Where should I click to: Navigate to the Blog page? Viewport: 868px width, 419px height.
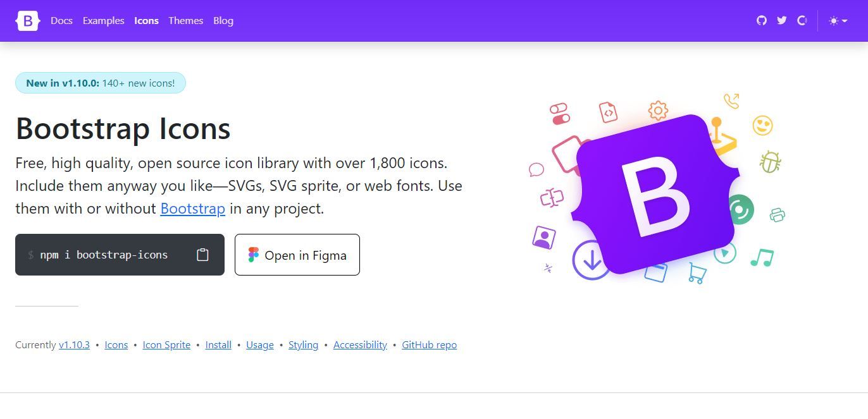coord(223,21)
